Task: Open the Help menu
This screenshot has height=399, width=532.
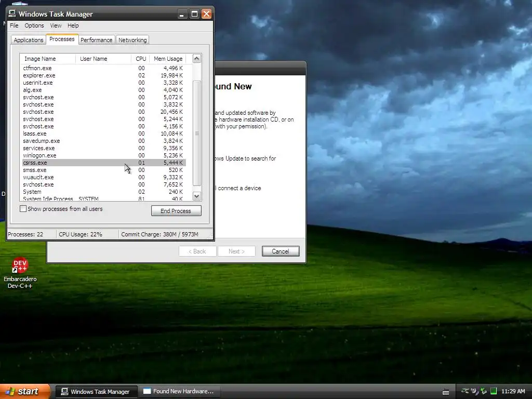Action: click(73, 25)
